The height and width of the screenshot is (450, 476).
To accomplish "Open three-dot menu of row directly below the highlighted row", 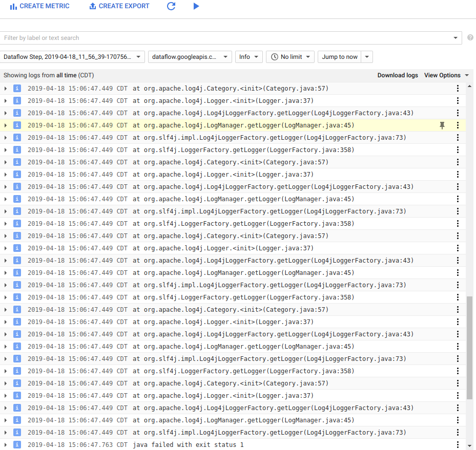I will 458,138.
